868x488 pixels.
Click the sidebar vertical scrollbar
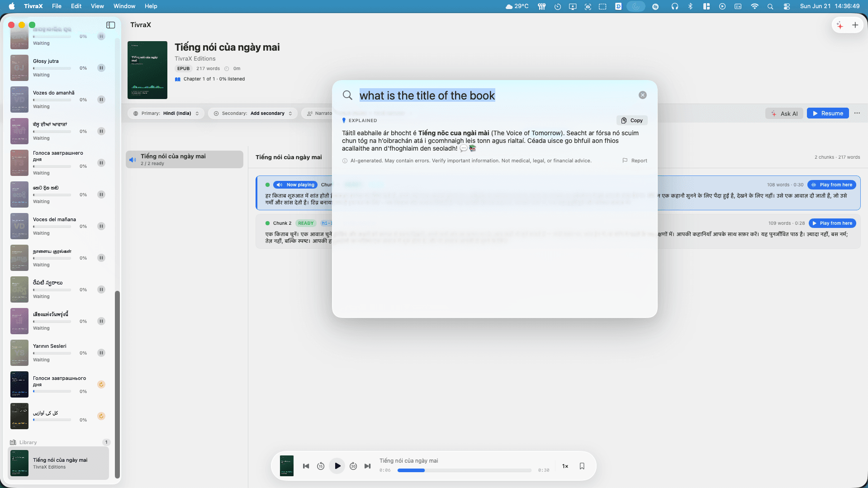(117, 384)
